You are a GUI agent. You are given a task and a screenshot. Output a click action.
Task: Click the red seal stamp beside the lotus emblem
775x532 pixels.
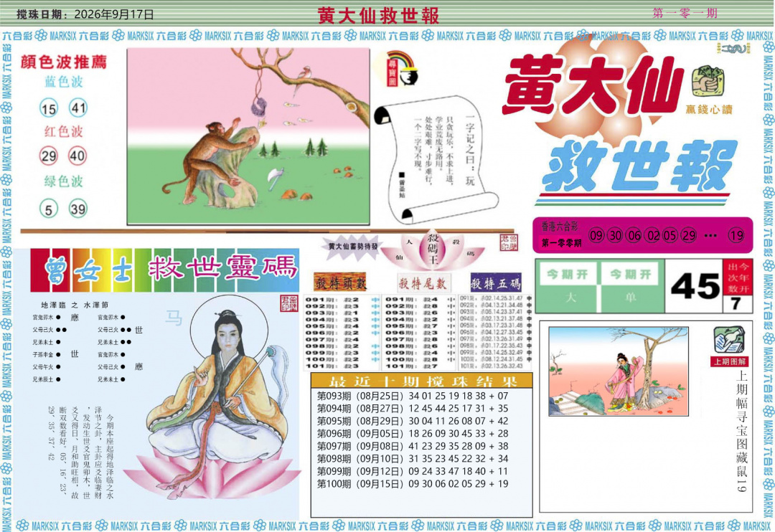click(508, 242)
